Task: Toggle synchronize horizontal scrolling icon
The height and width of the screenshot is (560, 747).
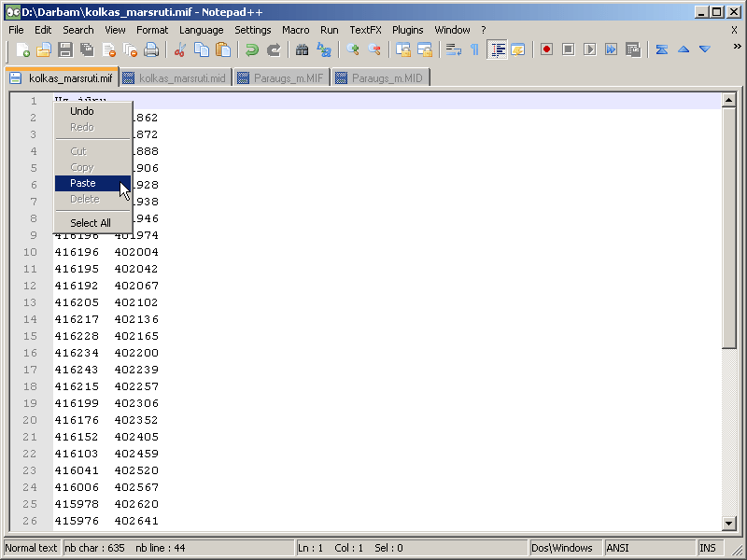Action: click(425, 49)
